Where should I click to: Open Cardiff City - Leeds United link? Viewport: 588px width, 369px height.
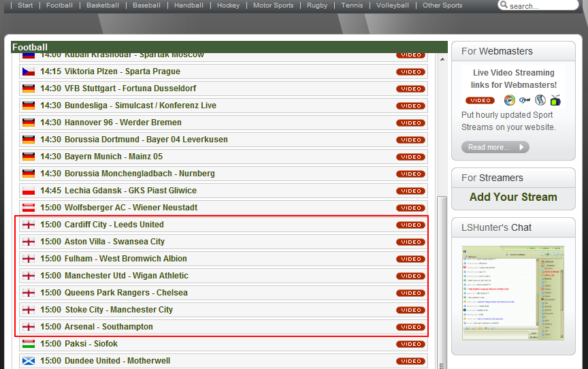click(x=114, y=225)
